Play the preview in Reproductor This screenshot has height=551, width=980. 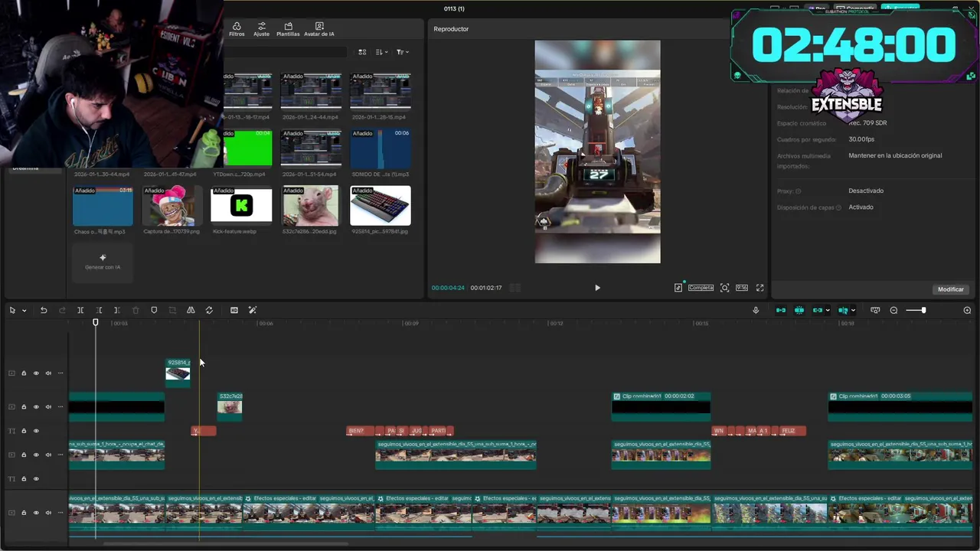click(597, 288)
